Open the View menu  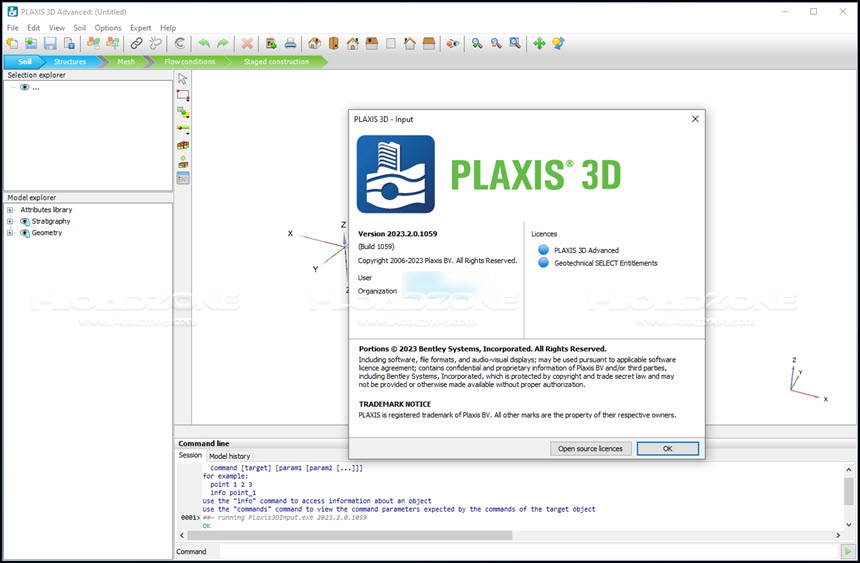(x=56, y=27)
